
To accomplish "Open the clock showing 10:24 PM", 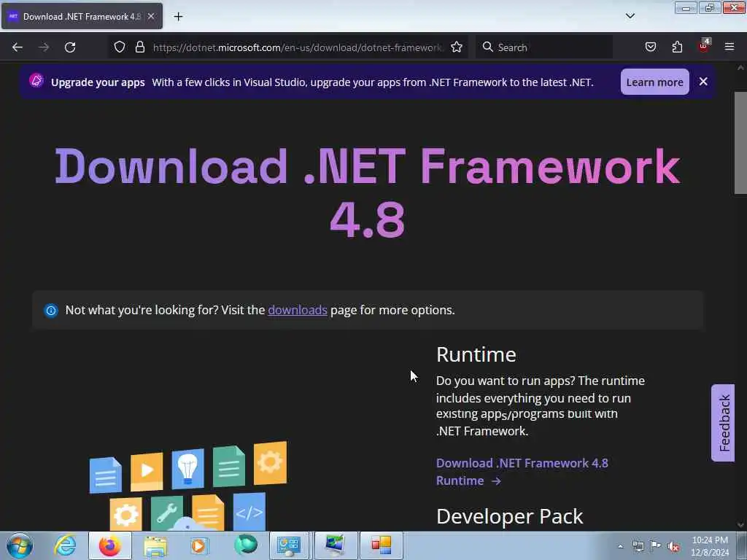I will [x=710, y=546].
